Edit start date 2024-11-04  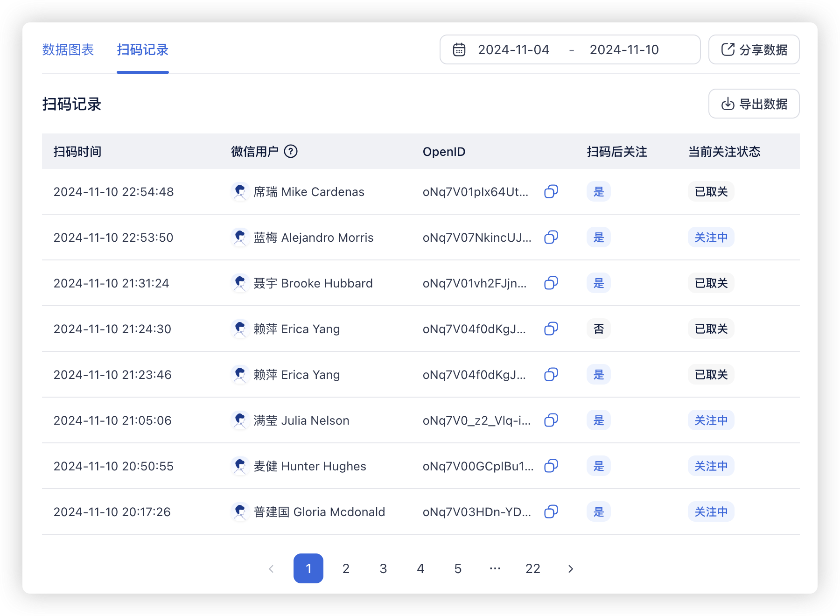pyautogui.click(x=514, y=49)
